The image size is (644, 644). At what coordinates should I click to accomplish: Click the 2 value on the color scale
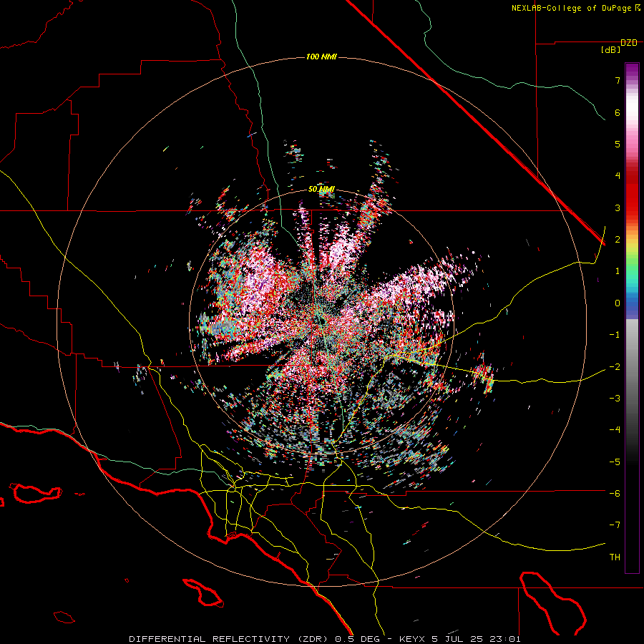(x=618, y=240)
